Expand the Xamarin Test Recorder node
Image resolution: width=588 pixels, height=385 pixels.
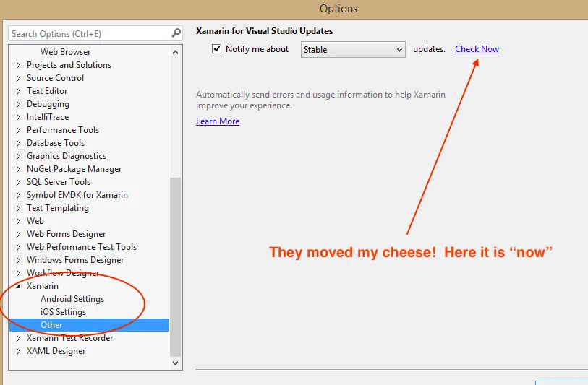point(18,338)
